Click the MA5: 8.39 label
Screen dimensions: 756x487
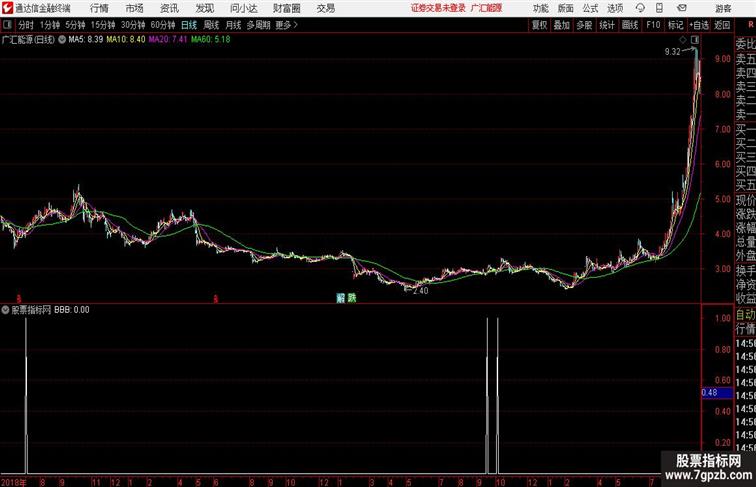(86, 40)
